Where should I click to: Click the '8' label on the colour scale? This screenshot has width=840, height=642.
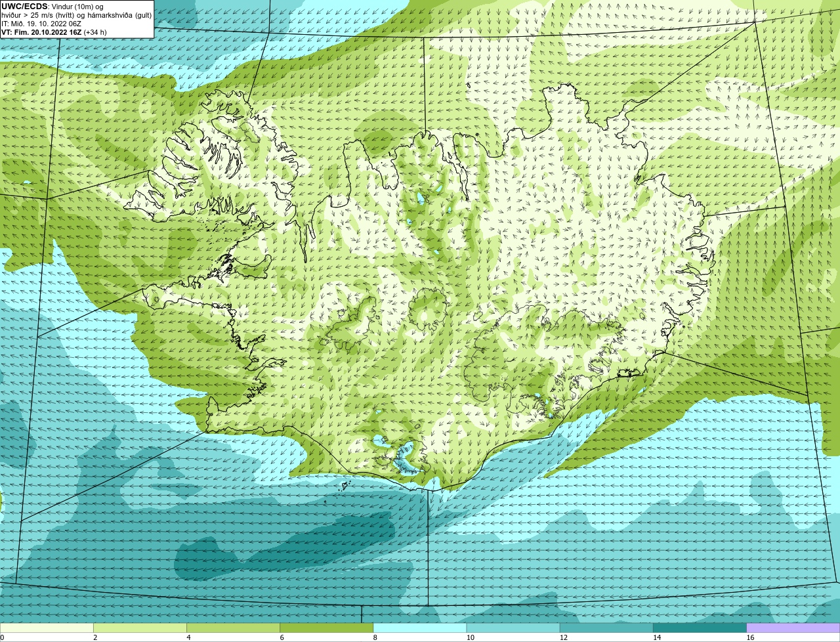375,637
